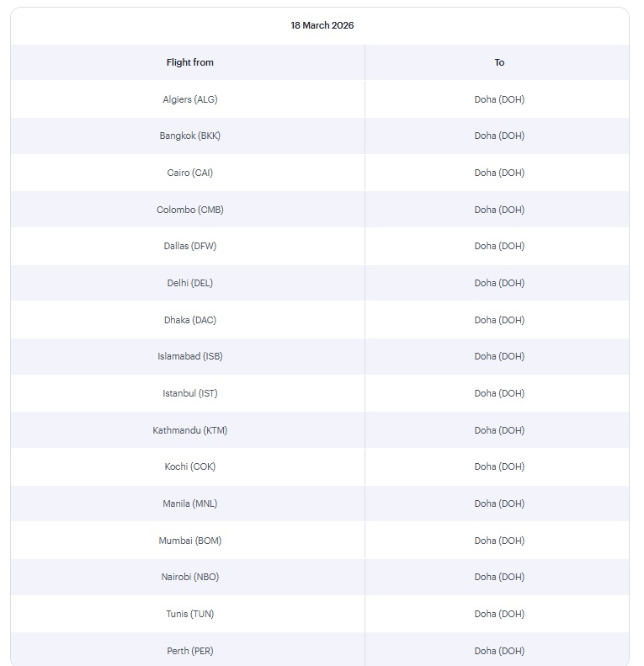Select the Nairobi (NBO) cell
This screenshot has width=644, height=666.
coord(189,577)
